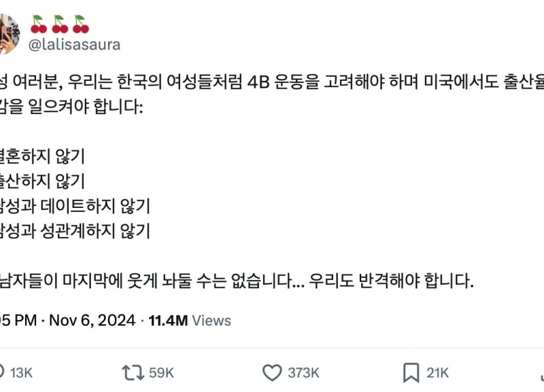The image size is (544, 392).
Task: Like the tweet with the heart icon
Action: [272, 372]
